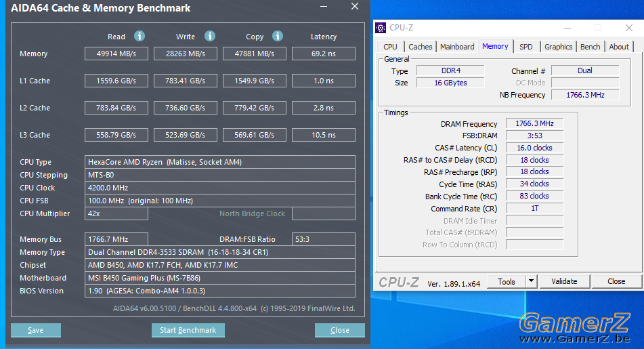The height and width of the screenshot is (349, 644).
Task: Click L2 Cache Latency value 2.8 ns
Action: pos(324,108)
